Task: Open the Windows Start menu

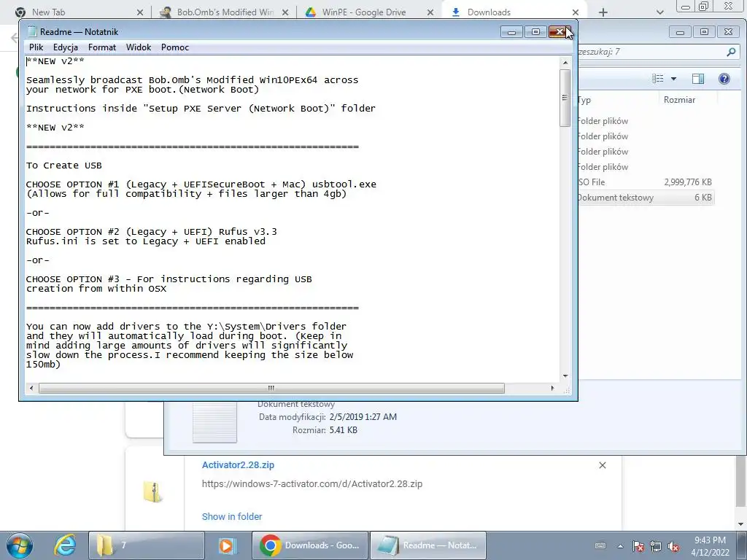Action: 20,545
